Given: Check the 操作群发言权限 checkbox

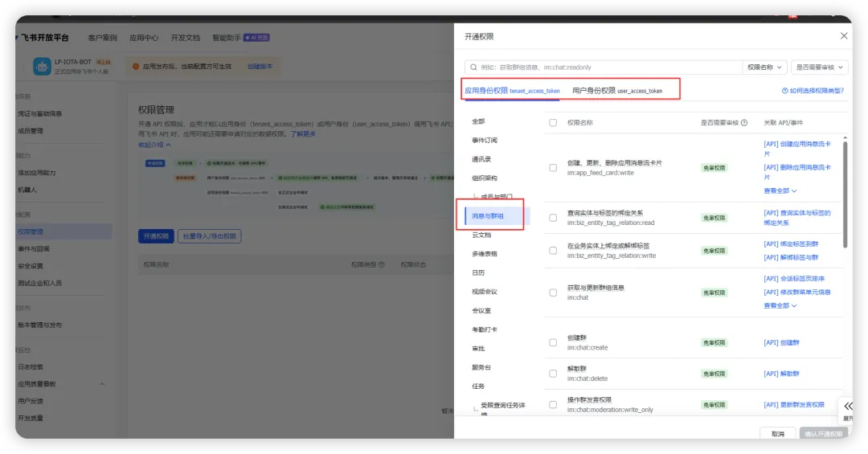Looking at the screenshot, I should [x=553, y=405].
